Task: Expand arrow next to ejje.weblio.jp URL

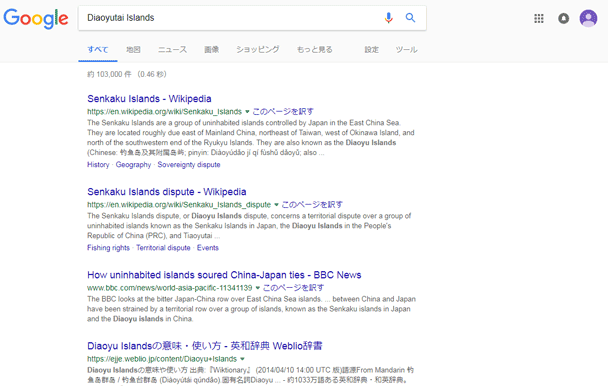Action: (242, 359)
